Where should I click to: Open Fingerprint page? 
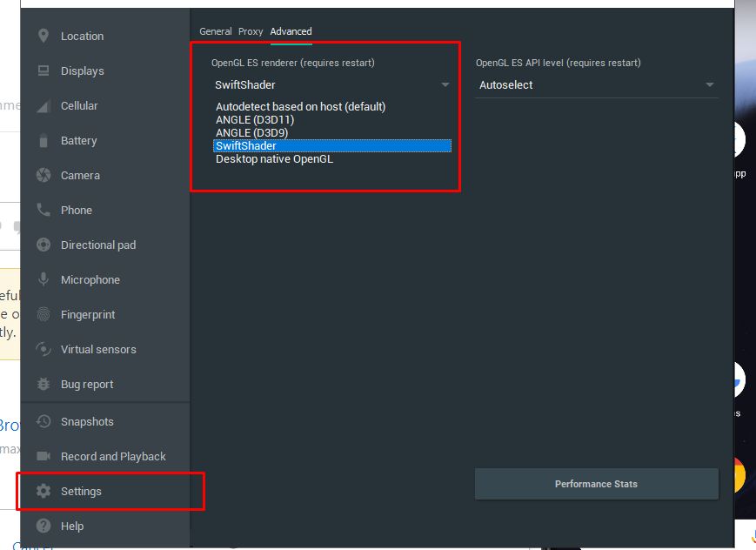105,314
